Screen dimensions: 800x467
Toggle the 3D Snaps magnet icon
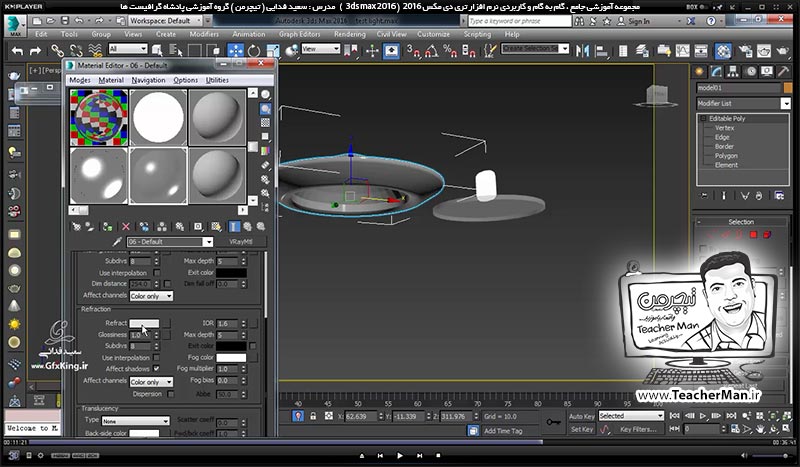point(413,51)
